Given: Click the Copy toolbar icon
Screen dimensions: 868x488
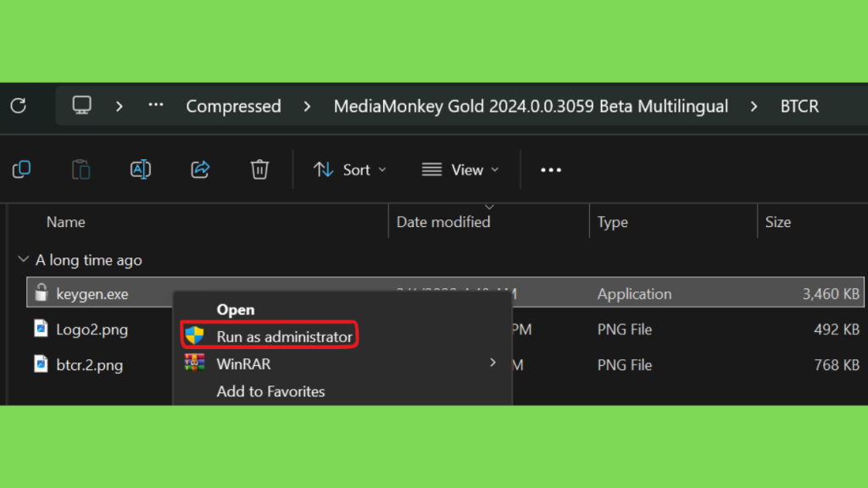Looking at the screenshot, I should 21,169.
